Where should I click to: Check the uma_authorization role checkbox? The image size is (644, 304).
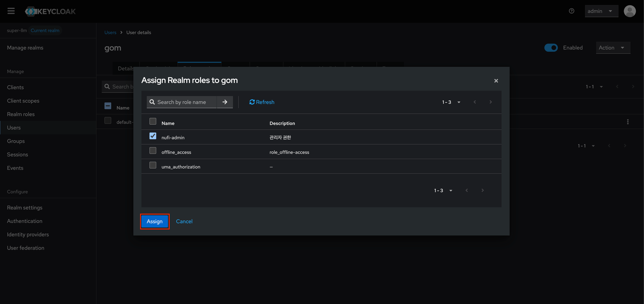coord(153,165)
